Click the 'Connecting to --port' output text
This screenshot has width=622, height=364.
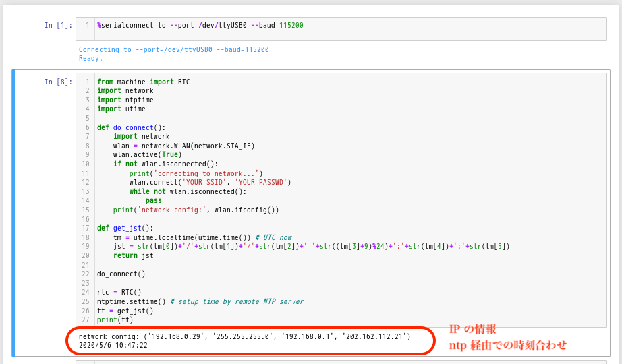[173, 50]
